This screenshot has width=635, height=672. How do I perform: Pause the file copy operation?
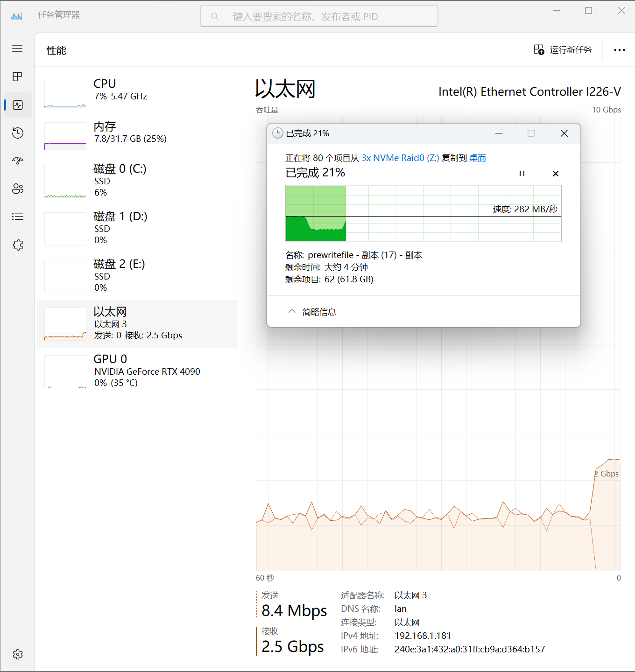point(522,173)
